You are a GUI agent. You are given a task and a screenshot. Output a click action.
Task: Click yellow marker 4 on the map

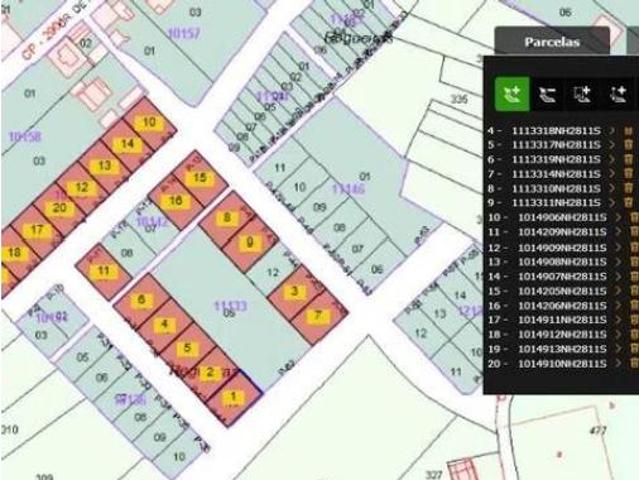tap(165, 325)
